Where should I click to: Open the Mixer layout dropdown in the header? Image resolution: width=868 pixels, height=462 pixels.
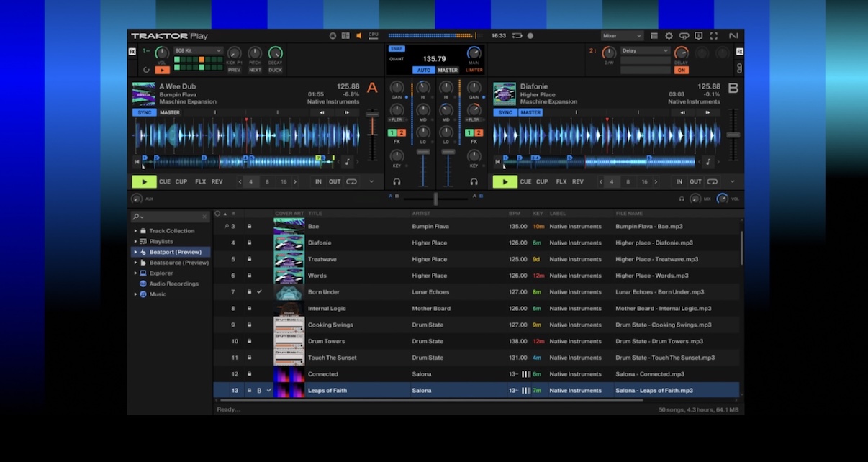[x=620, y=35]
